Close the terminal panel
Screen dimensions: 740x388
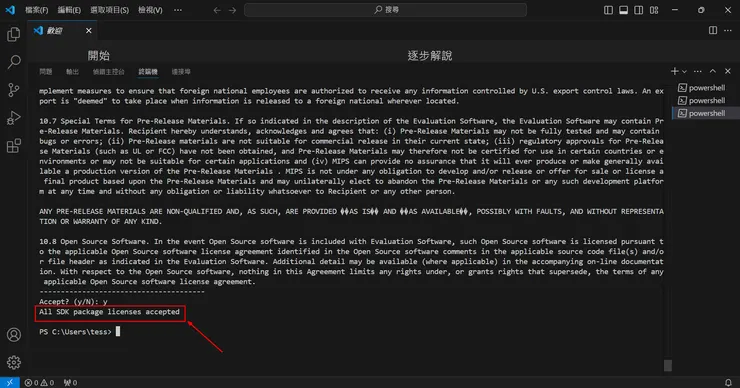[x=728, y=71]
